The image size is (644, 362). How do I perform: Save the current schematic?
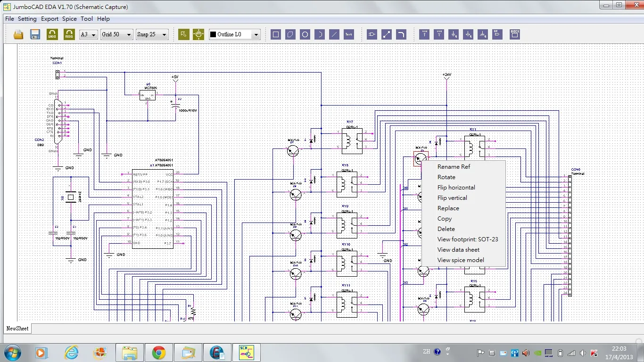pyautogui.click(x=35, y=34)
